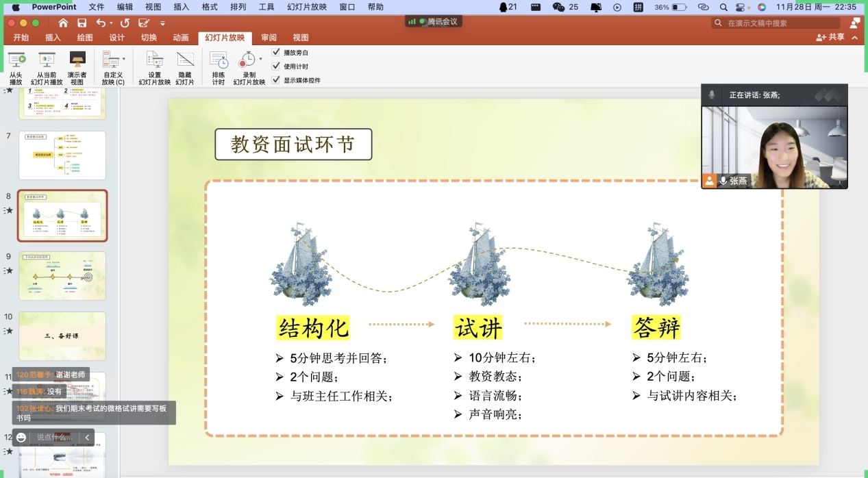Disable 显示媒体控件 checkbox
This screenshot has height=478, width=868.
point(276,79)
